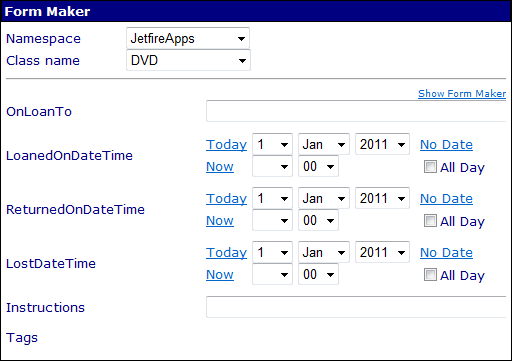This screenshot has width=514, height=362.
Task: Click the Instructions field label
Action: [x=45, y=308]
